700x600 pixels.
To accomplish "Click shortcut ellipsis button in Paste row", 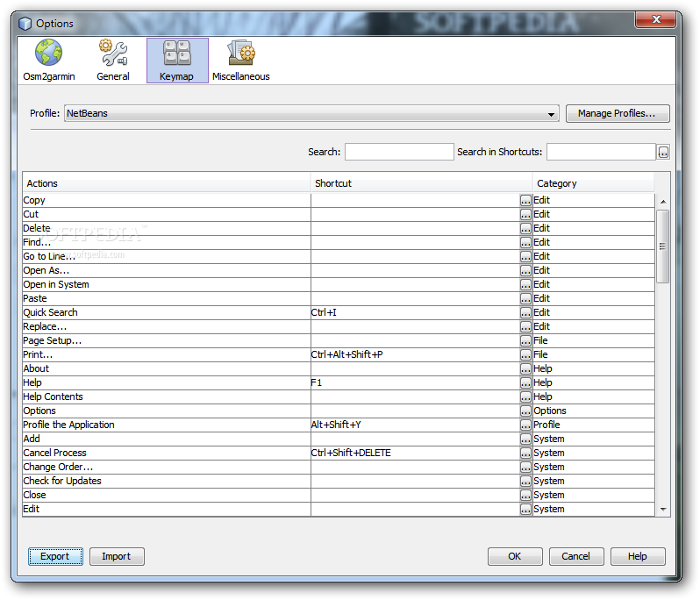I will (526, 298).
